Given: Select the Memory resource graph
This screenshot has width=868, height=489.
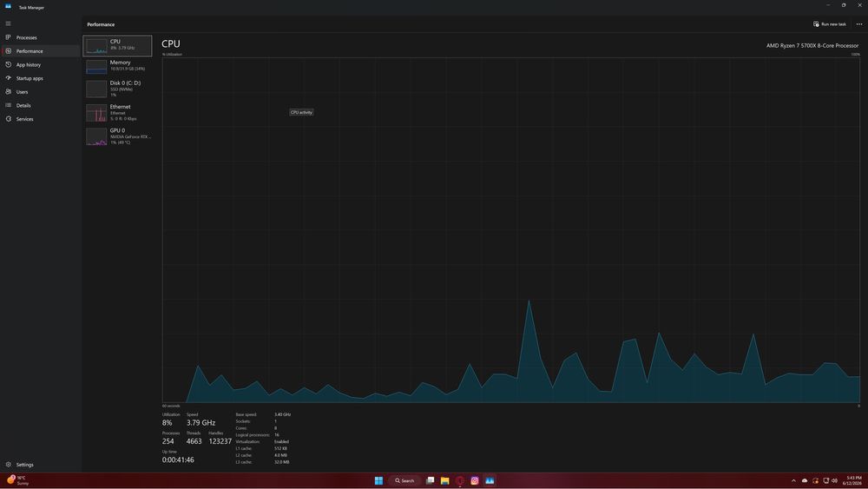Looking at the screenshot, I should tap(117, 67).
